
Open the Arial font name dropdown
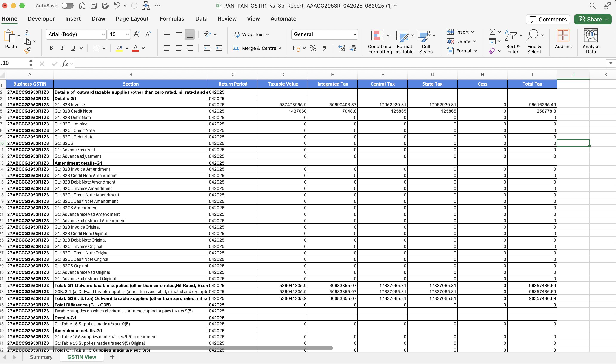coord(103,35)
